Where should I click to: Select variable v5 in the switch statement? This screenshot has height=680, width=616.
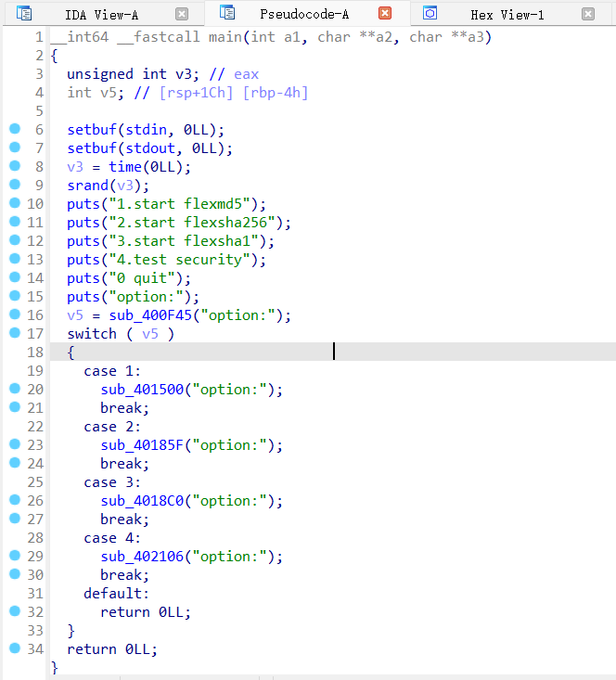[x=149, y=334]
